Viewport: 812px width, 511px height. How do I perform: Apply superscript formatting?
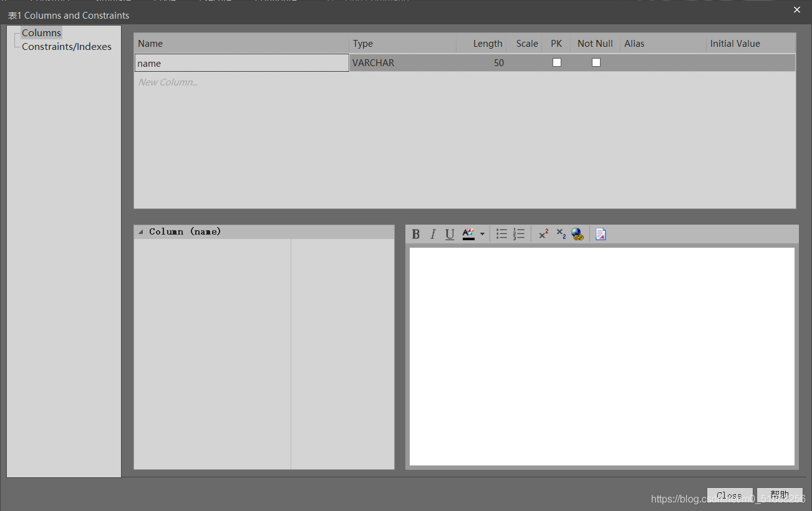(x=544, y=234)
